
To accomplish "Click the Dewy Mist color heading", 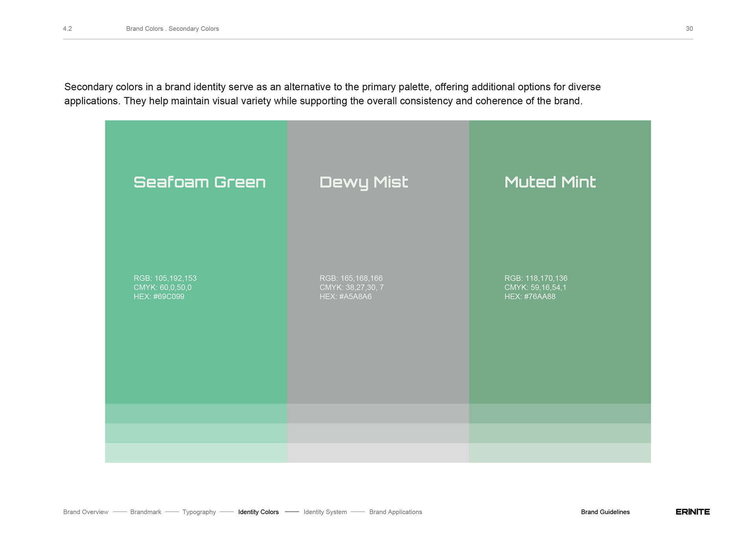I will pyautogui.click(x=363, y=182).
